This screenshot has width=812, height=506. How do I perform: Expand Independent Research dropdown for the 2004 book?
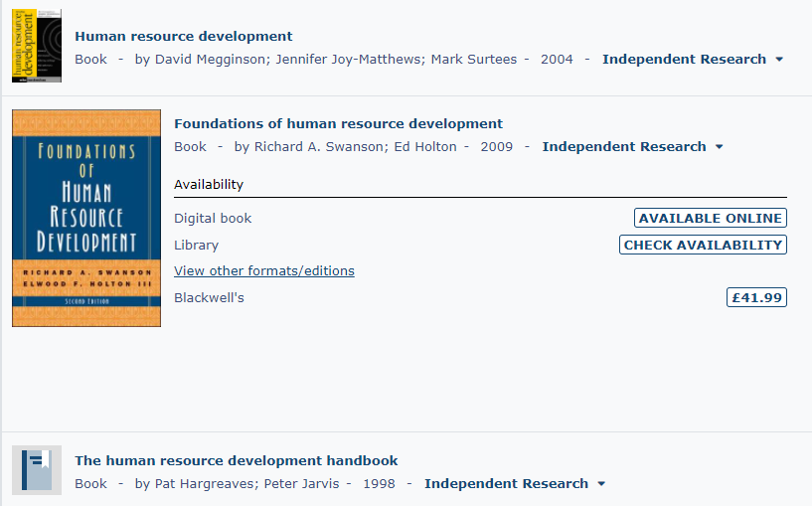[x=693, y=60]
